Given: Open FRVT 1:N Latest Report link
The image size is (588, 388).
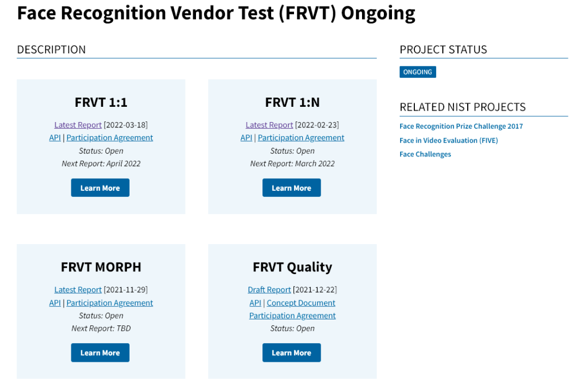Looking at the screenshot, I should coord(269,125).
